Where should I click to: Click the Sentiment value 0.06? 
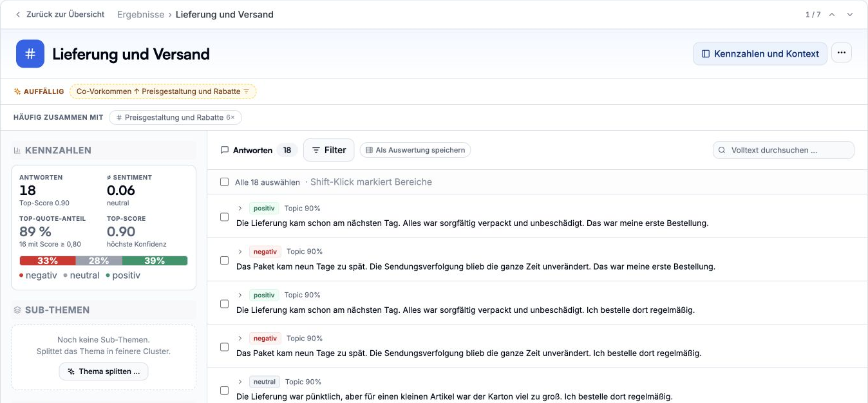121,191
